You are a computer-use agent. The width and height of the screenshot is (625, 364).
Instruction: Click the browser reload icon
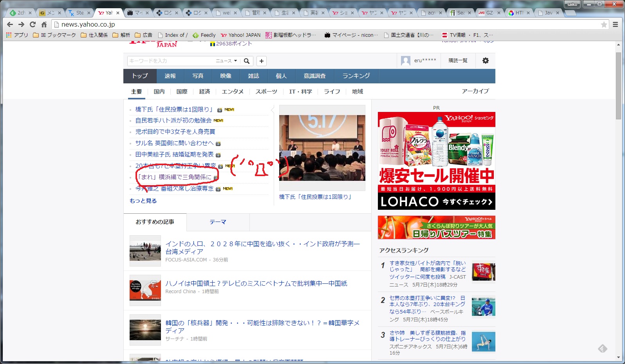click(x=33, y=24)
